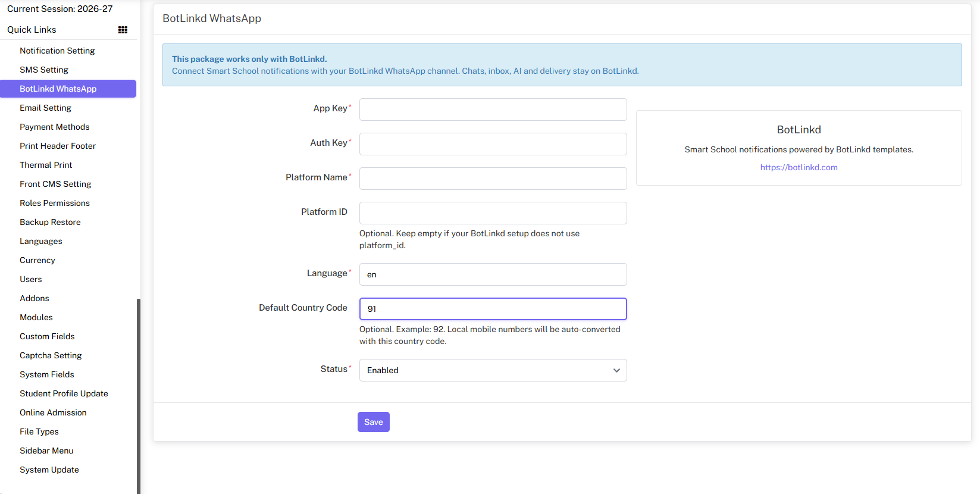This screenshot has height=494, width=980.
Task: Click the 'This package works only with BotLinkd' notice
Action: (x=249, y=59)
